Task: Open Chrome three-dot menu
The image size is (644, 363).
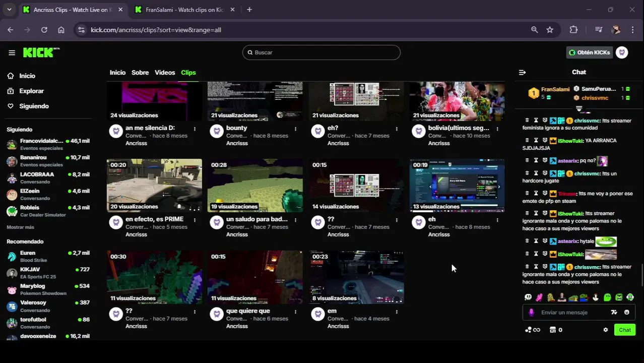Action: point(632,30)
